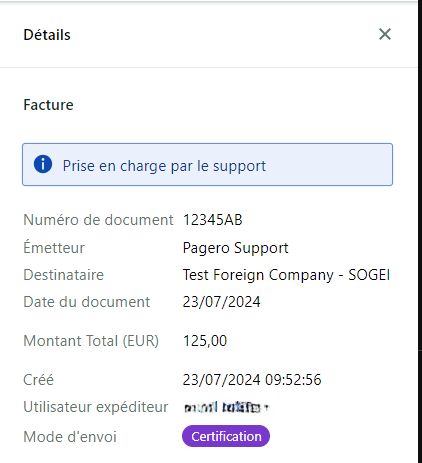Click the Numéro de document label
Viewport: 422px width, 463px height.
click(98, 220)
